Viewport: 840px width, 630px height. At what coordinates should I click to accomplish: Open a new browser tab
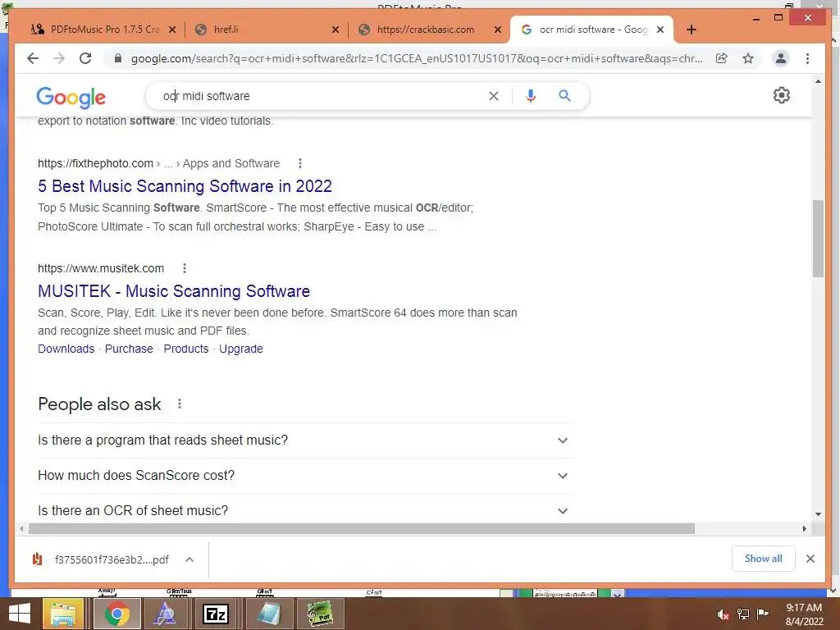pyautogui.click(x=691, y=30)
